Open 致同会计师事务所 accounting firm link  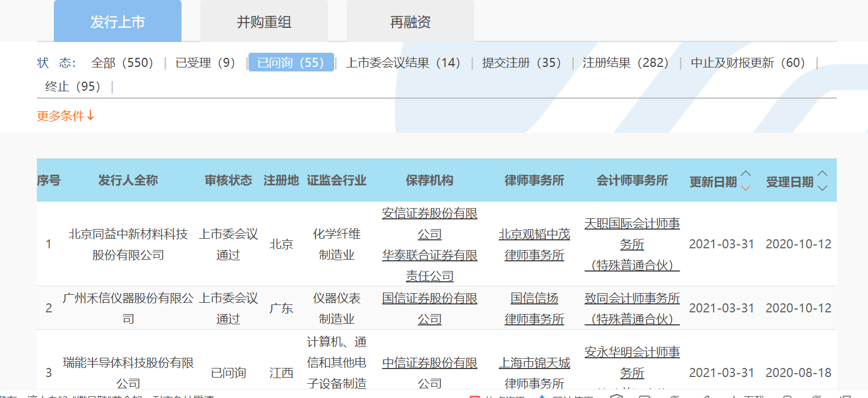(x=632, y=308)
